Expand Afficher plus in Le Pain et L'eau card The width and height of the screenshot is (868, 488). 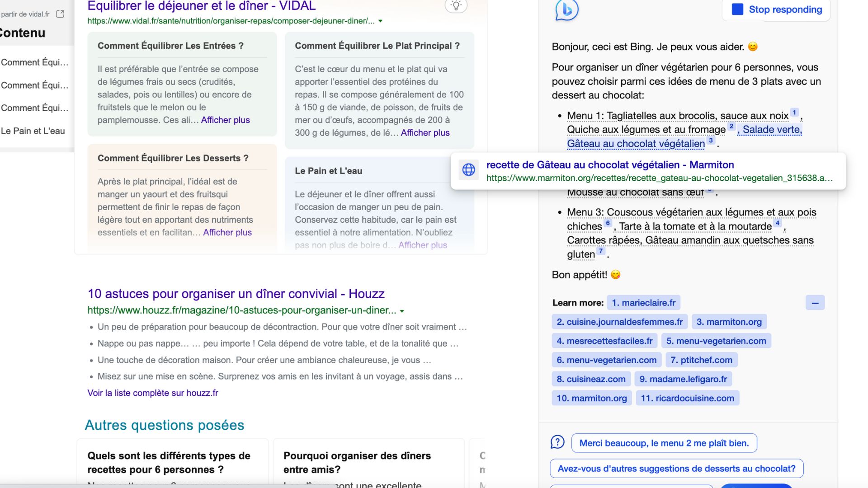coord(423,245)
